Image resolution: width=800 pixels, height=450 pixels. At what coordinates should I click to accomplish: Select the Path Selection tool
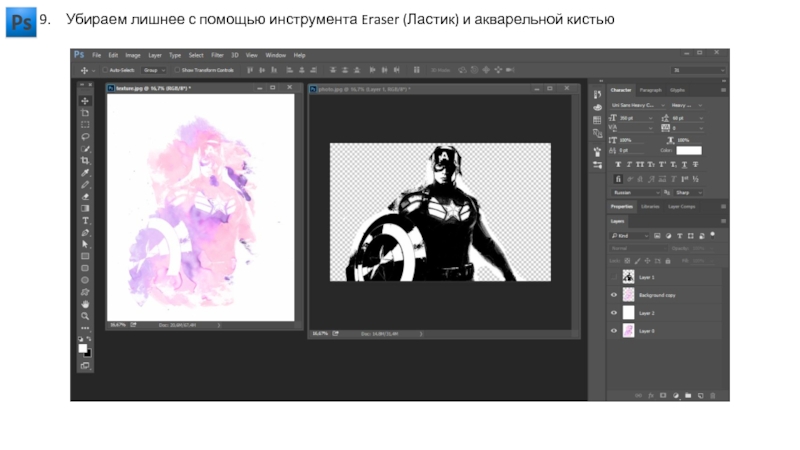coord(85,244)
